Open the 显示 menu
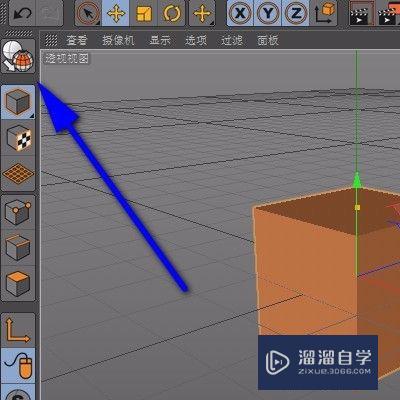 [160, 40]
